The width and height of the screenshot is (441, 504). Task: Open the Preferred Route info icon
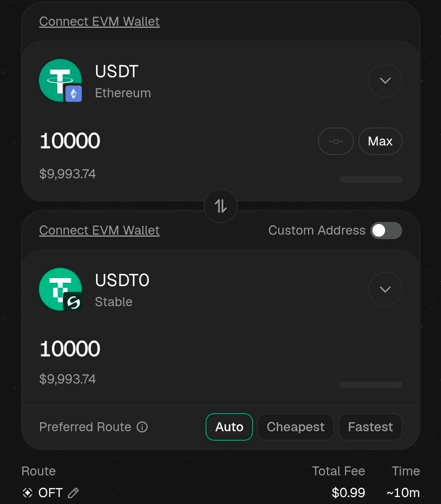tap(142, 427)
